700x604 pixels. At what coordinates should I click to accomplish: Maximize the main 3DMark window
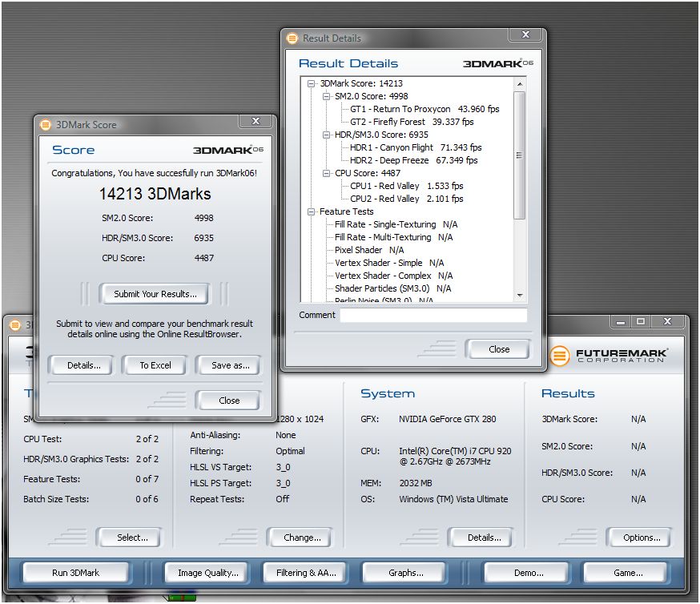pos(641,321)
